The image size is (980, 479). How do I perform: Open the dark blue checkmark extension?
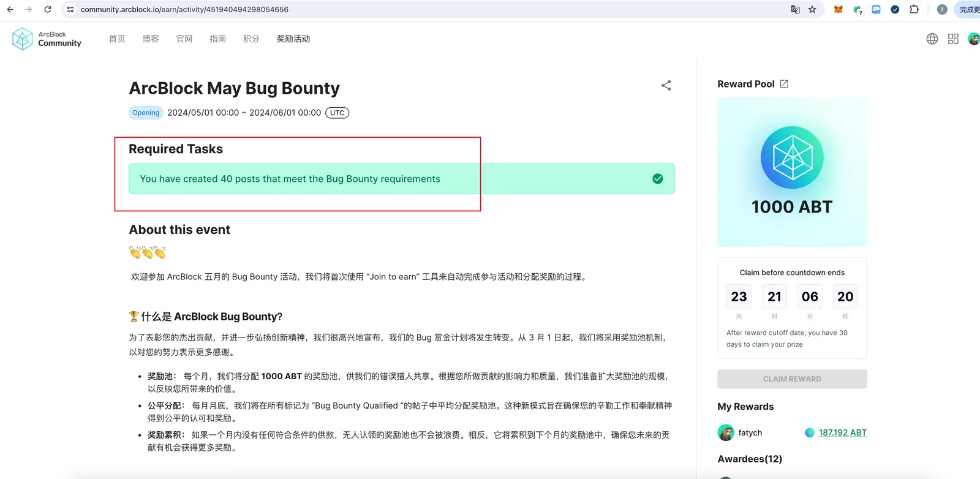(x=895, y=9)
